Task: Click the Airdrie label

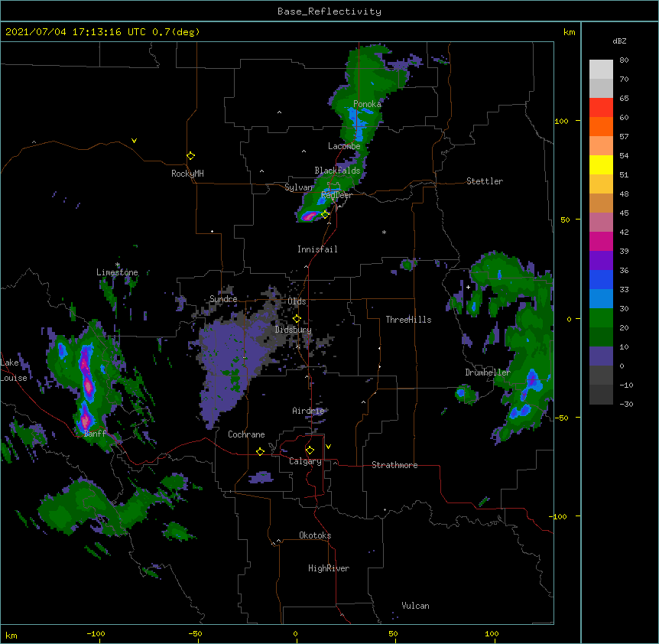Action: click(309, 411)
